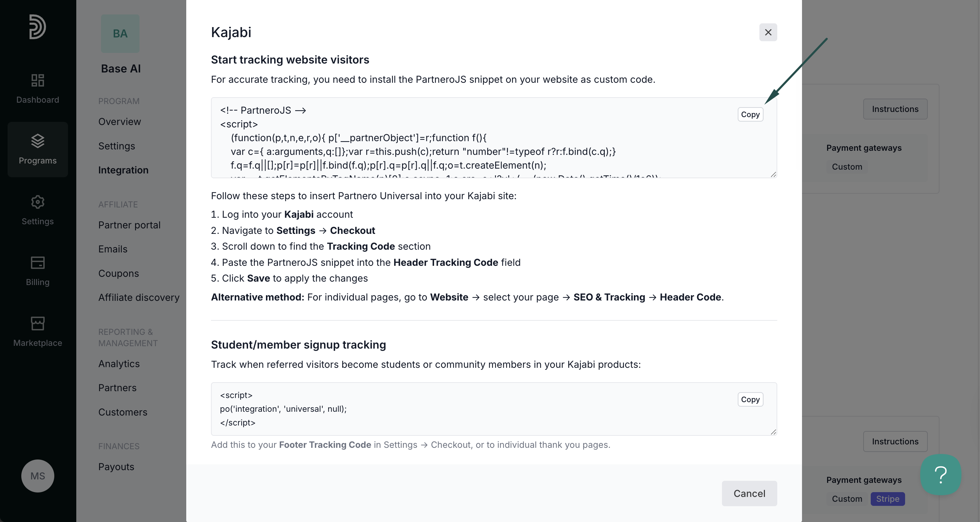Click the BA program thumbnail

pyautogui.click(x=120, y=33)
